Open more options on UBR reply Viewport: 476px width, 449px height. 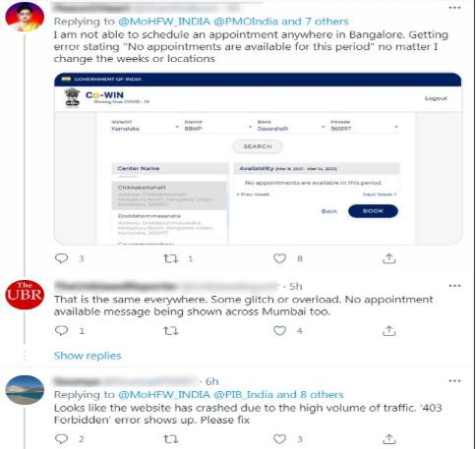click(x=454, y=286)
